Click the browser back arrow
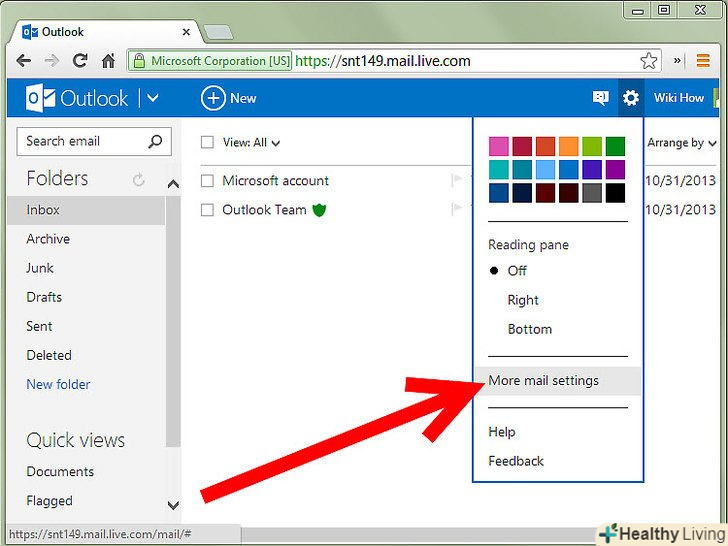Screen dimensions: 728x546 pyautogui.click(x=23, y=60)
